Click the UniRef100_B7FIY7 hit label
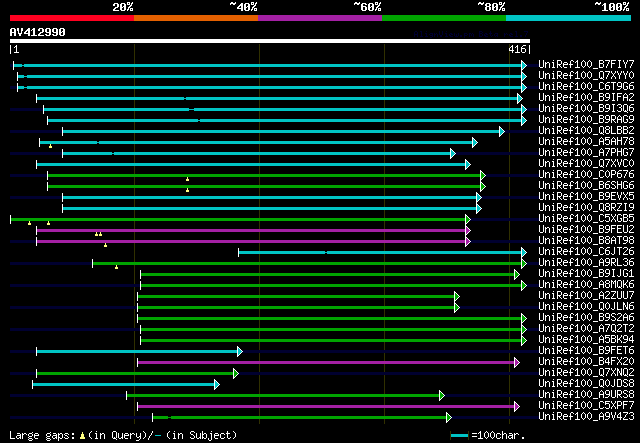Screen dimensions: 640x443 point(586,65)
